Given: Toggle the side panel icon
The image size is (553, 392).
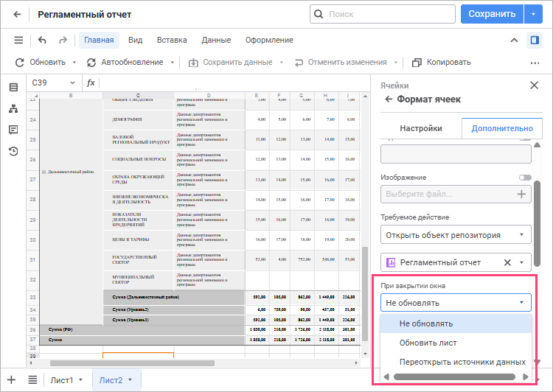Looking at the screenshot, I should click(535, 41).
